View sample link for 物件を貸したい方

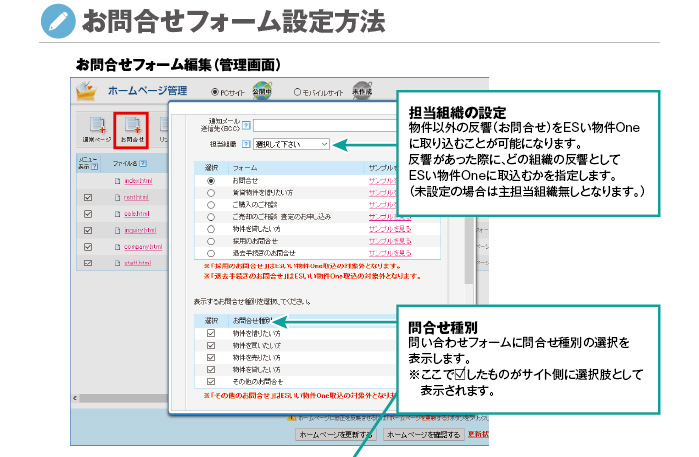390,229
